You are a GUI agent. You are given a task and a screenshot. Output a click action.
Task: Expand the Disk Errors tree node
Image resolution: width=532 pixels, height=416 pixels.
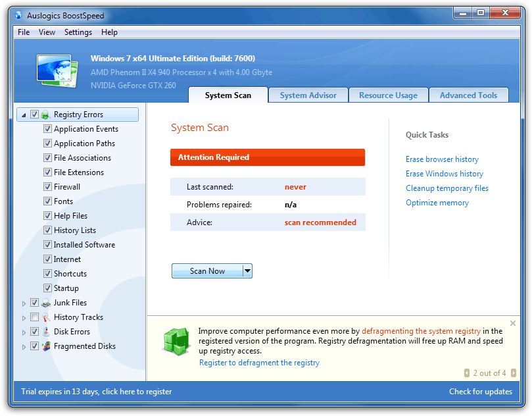click(24, 332)
